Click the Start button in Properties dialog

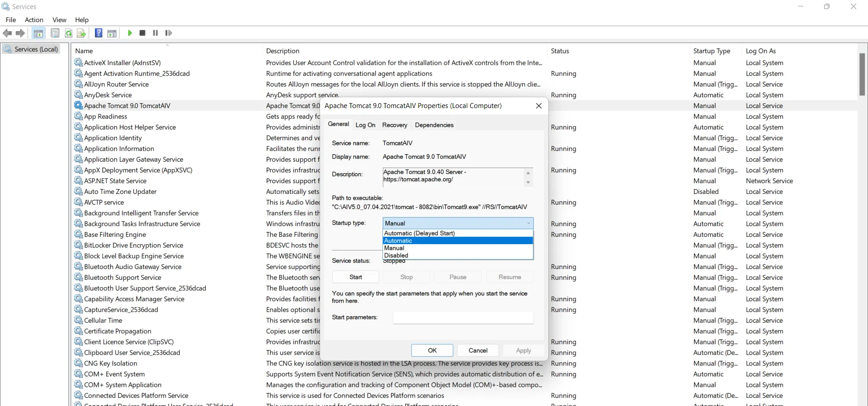pyautogui.click(x=356, y=277)
